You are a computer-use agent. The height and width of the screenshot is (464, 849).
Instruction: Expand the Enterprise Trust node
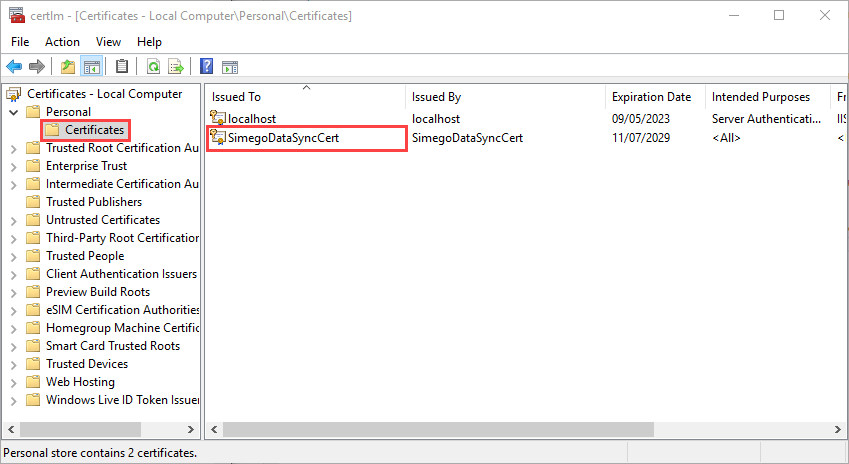click(x=14, y=167)
